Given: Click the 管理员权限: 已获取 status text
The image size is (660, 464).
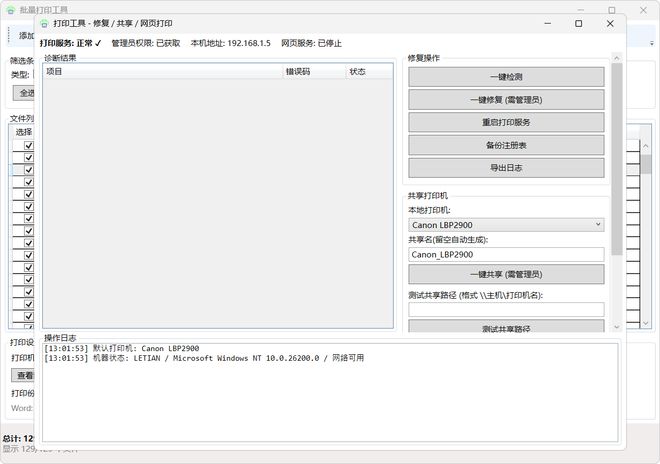Looking at the screenshot, I should pos(146,43).
